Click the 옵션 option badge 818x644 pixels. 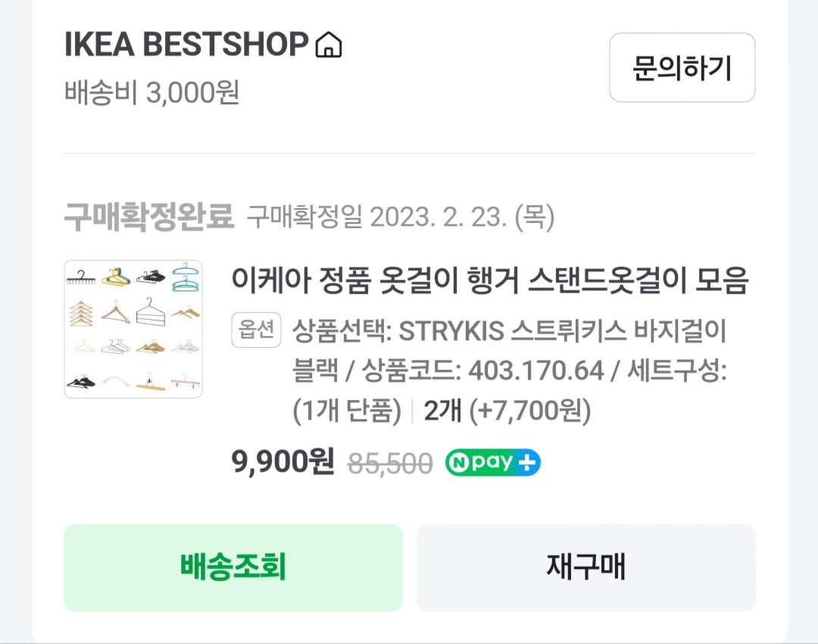257,331
